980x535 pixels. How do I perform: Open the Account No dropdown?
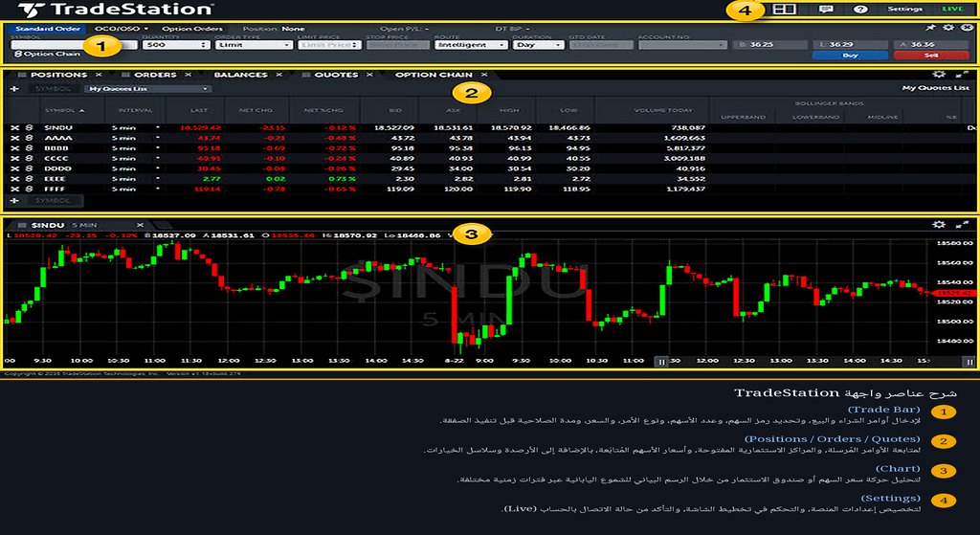click(682, 45)
